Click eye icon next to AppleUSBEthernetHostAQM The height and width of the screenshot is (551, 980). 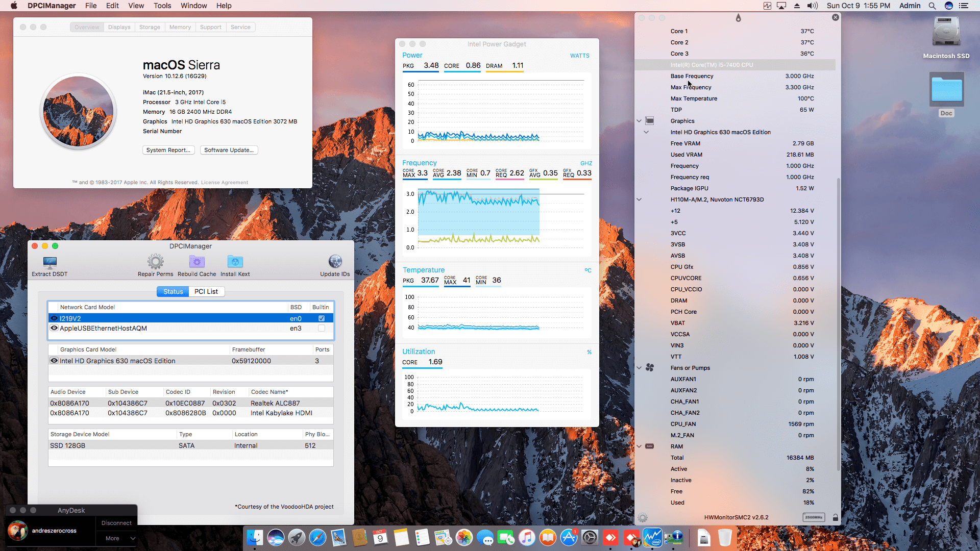pos(54,328)
